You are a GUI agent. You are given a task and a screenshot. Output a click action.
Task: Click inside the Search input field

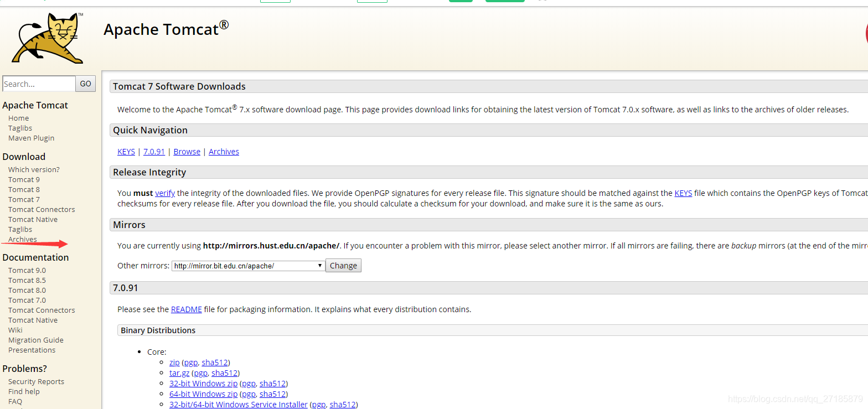tap(39, 84)
